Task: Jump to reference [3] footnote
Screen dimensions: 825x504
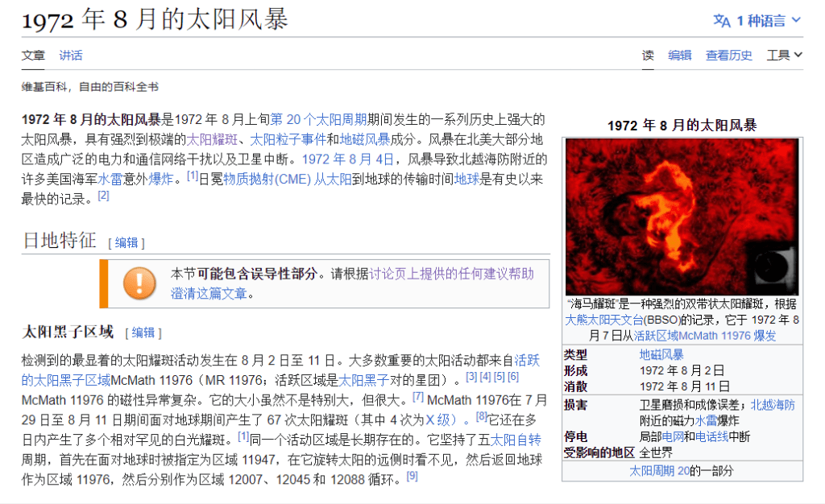Action: click(x=471, y=377)
